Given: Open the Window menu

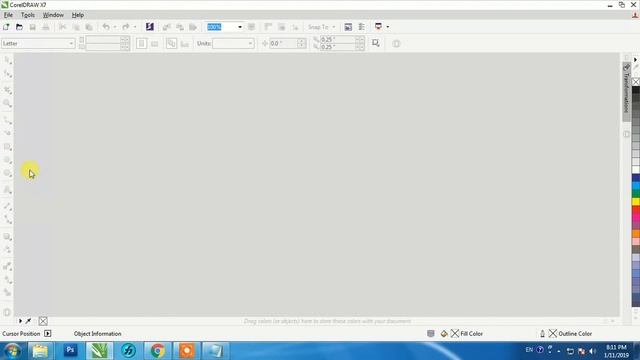Looking at the screenshot, I should click(x=53, y=15).
